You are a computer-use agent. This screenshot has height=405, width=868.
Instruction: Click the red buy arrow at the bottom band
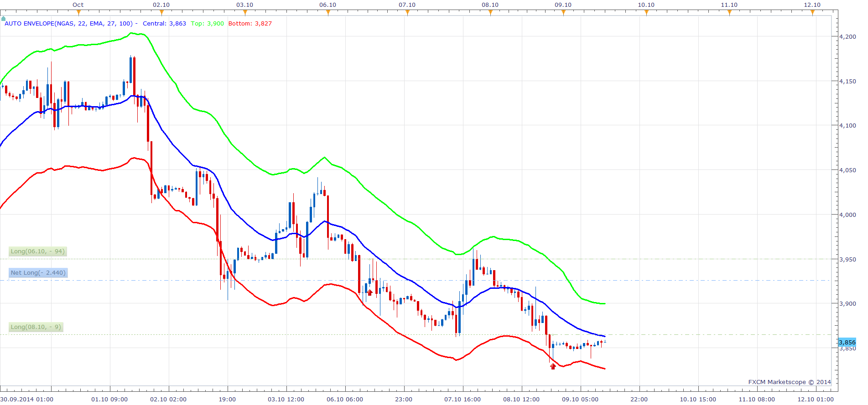(x=553, y=366)
